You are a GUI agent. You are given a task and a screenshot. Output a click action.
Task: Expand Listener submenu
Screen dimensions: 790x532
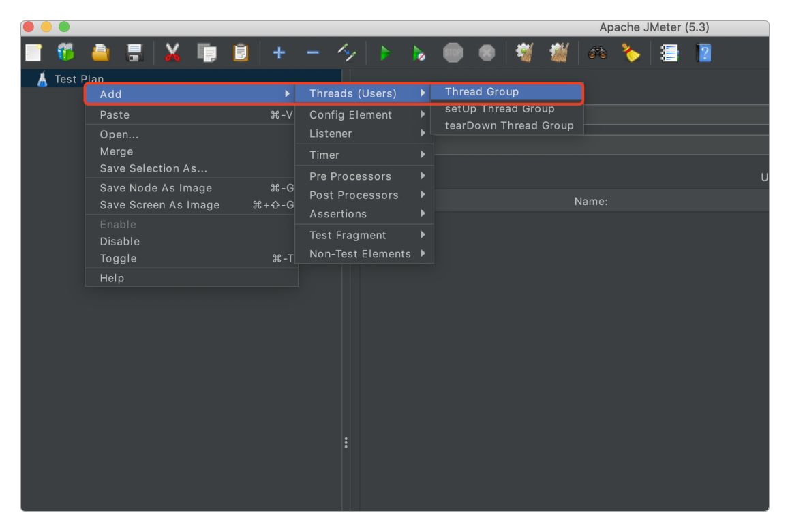click(x=364, y=134)
